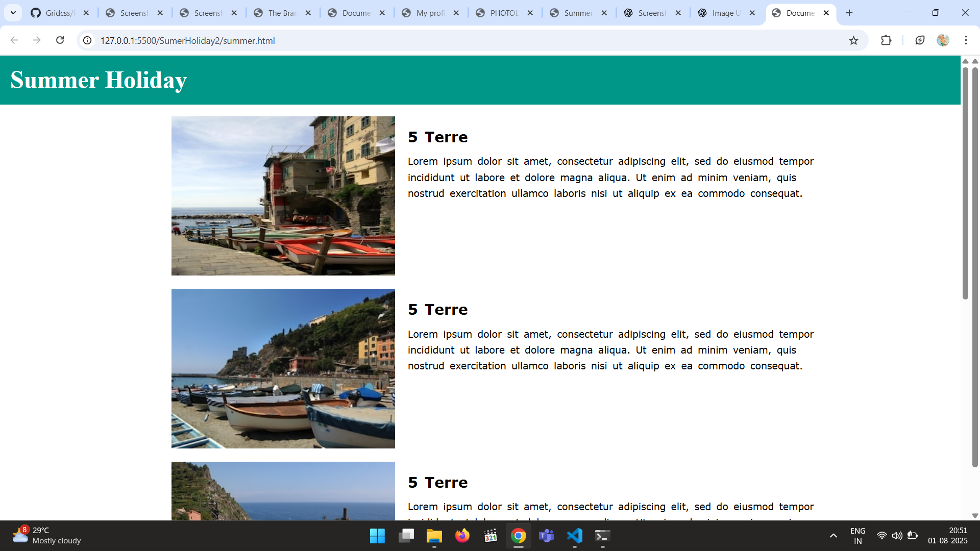980x551 pixels.
Task: Open the Extensions puzzle icon
Action: (x=886, y=40)
